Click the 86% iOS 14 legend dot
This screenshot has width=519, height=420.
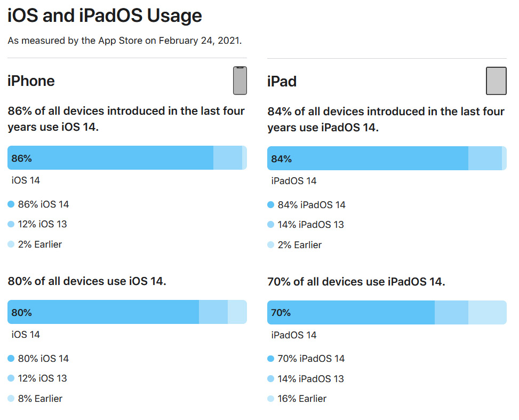pos(11,204)
